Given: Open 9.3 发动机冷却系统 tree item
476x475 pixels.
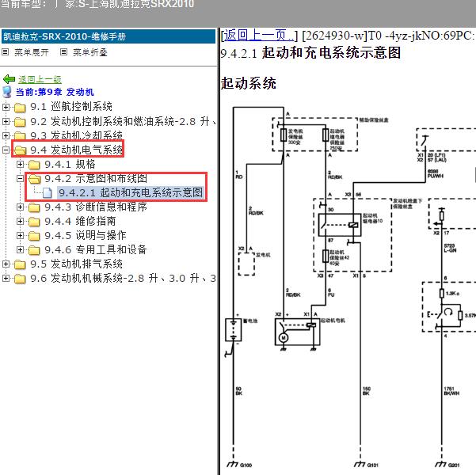Looking at the screenshot, I should [77, 135].
